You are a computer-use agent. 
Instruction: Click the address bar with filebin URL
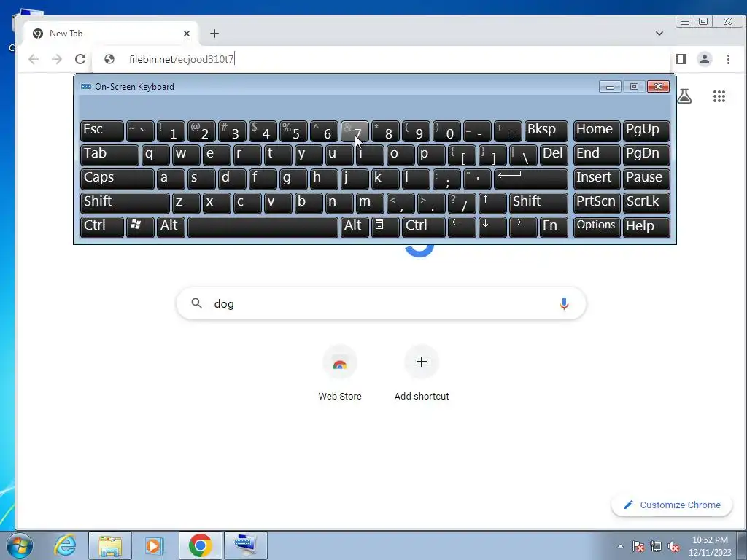tap(381, 59)
